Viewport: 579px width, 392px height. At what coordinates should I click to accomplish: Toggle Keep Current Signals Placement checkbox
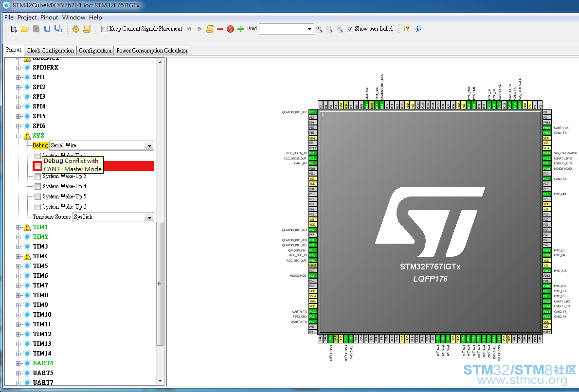105,29
